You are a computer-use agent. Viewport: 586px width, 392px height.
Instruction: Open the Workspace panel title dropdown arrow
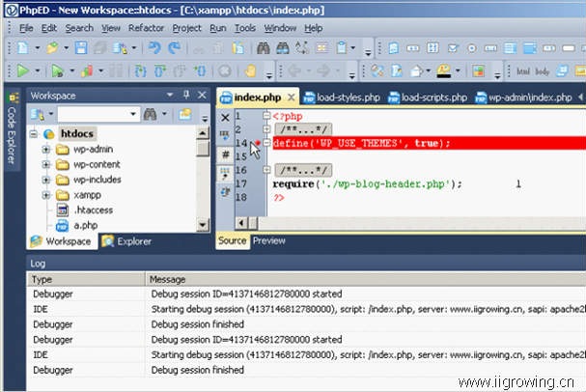point(170,95)
